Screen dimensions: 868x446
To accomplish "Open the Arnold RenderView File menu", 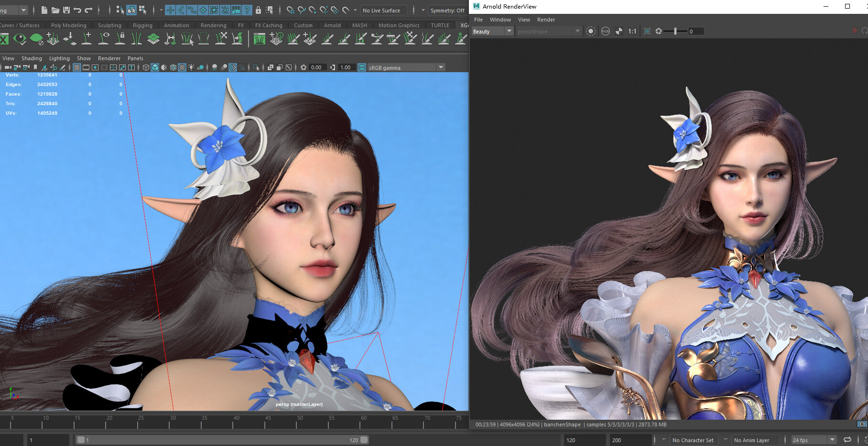I will [478, 20].
